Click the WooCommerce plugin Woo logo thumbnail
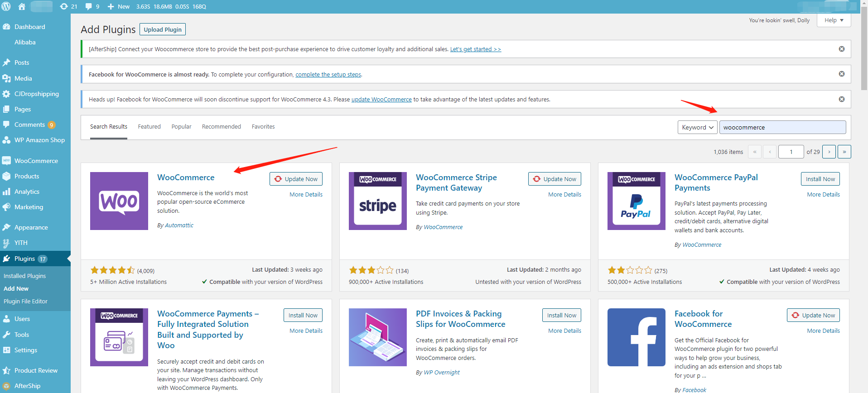The width and height of the screenshot is (868, 393). (x=119, y=201)
